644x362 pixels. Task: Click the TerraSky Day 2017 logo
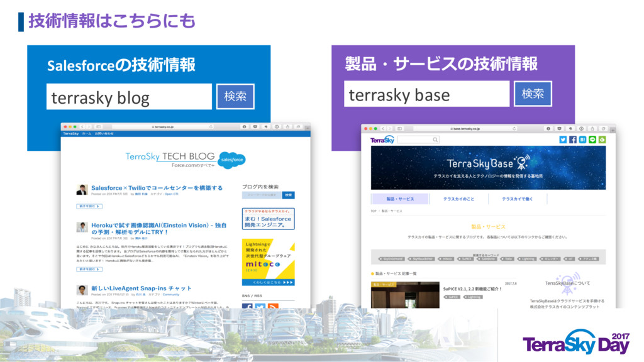tap(576, 342)
